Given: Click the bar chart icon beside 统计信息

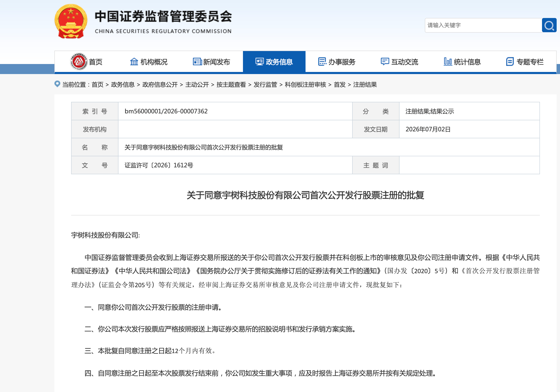Looking at the screenshot, I should click(x=448, y=62).
